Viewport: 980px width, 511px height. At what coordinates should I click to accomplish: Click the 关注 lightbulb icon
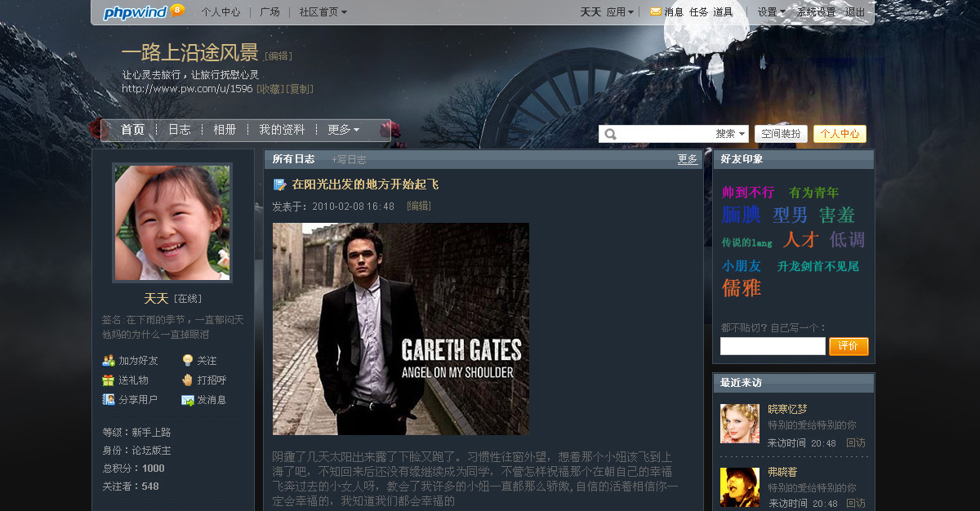pos(187,360)
